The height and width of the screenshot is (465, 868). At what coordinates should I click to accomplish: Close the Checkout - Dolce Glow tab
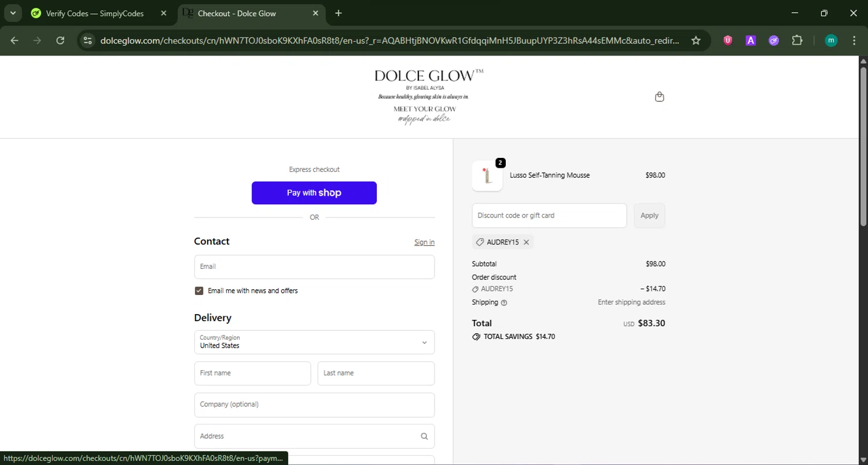(x=316, y=13)
